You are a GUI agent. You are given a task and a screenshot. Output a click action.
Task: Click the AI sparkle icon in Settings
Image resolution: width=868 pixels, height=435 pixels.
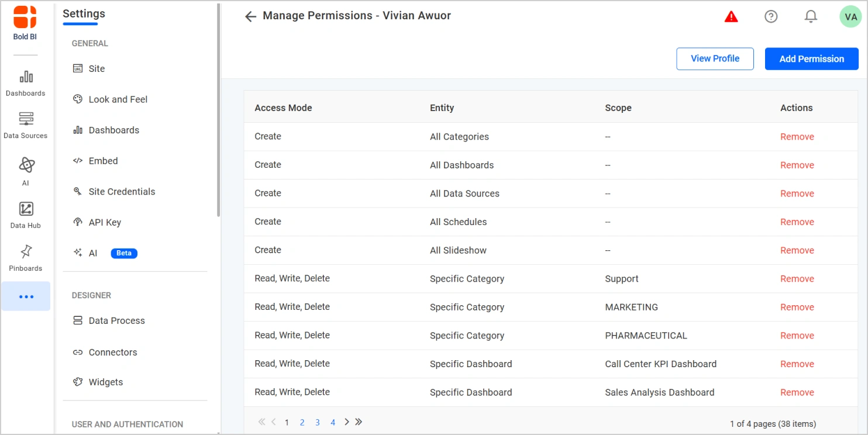(x=78, y=253)
